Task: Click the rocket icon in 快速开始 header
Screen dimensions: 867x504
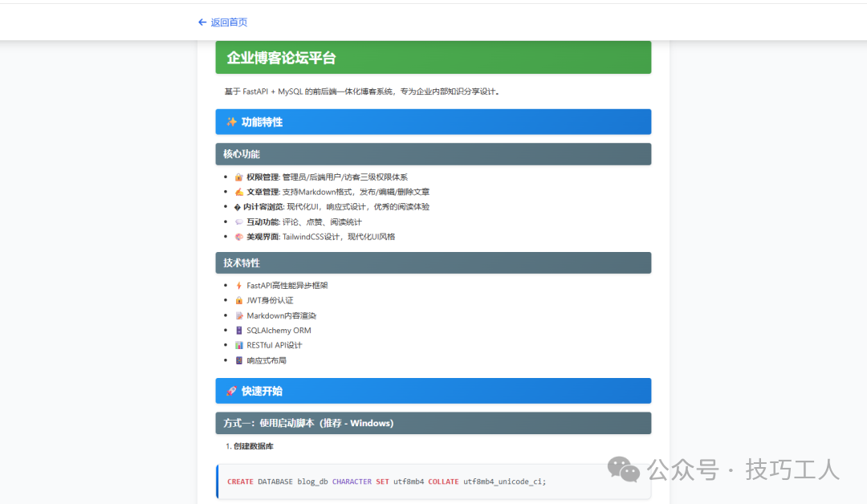Action: click(230, 391)
